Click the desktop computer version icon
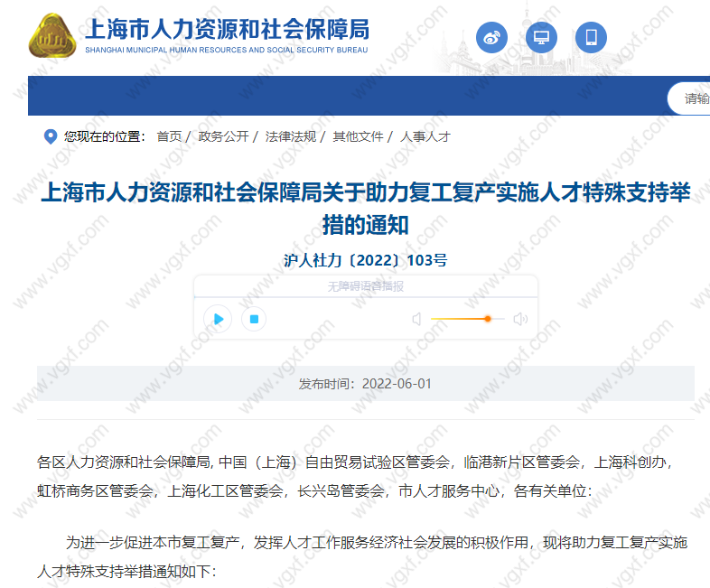The image size is (710, 588). (541, 38)
